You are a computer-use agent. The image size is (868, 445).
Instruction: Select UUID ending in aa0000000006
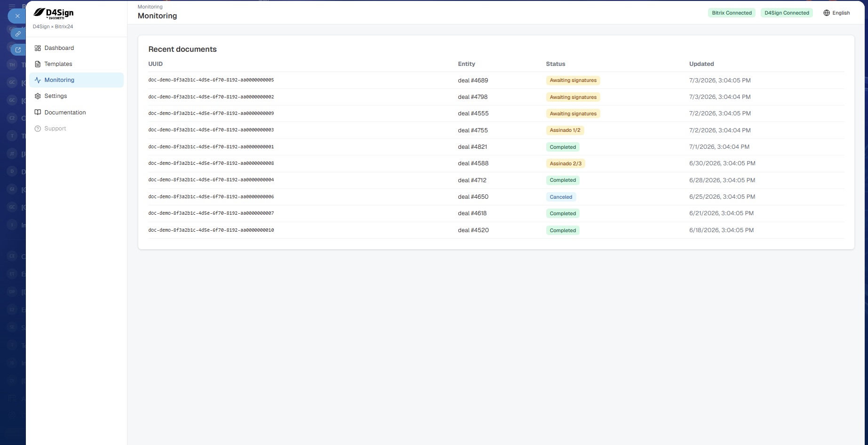[211, 197]
